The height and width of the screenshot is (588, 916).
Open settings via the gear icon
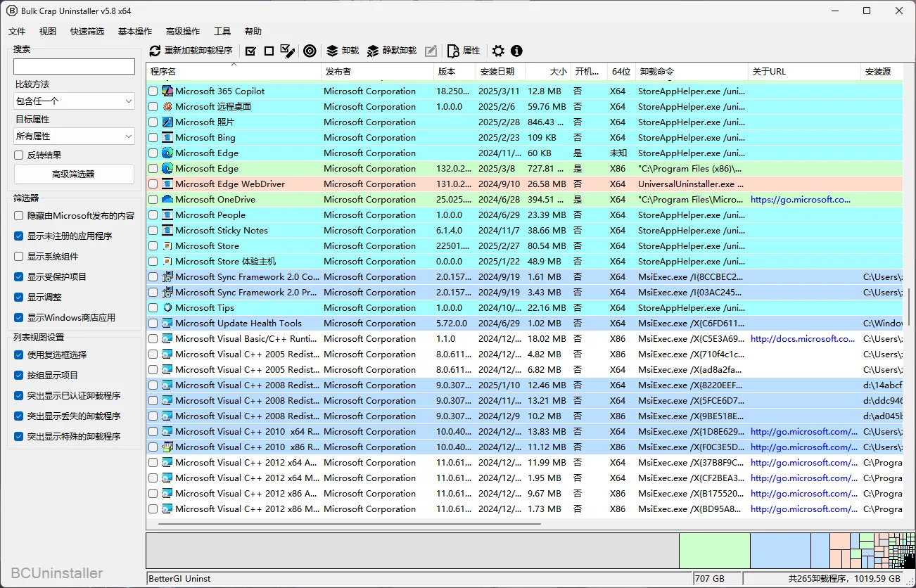coord(498,51)
